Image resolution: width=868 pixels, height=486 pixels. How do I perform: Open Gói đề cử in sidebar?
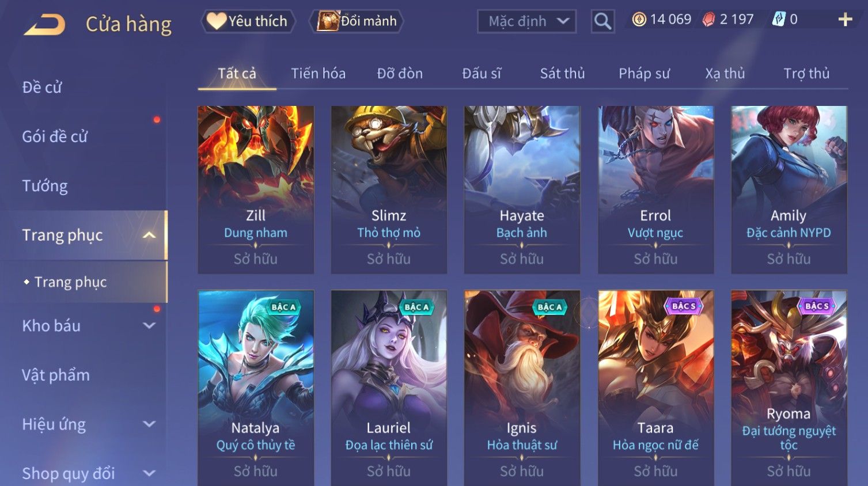[55, 137]
